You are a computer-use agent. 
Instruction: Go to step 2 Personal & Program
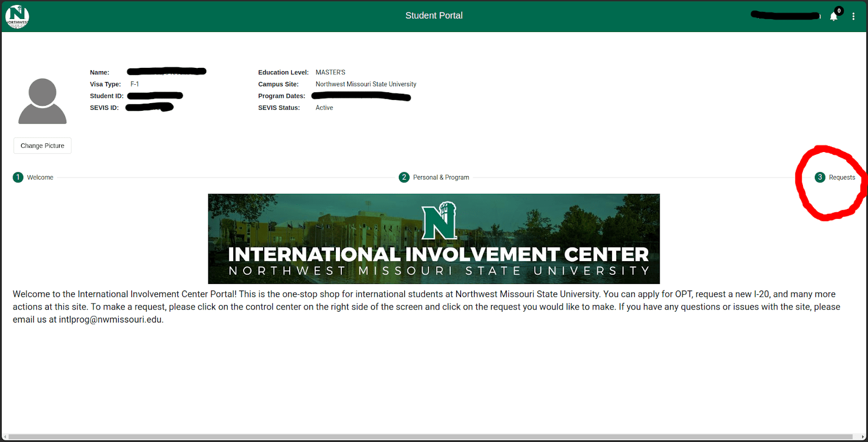pos(434,178)
